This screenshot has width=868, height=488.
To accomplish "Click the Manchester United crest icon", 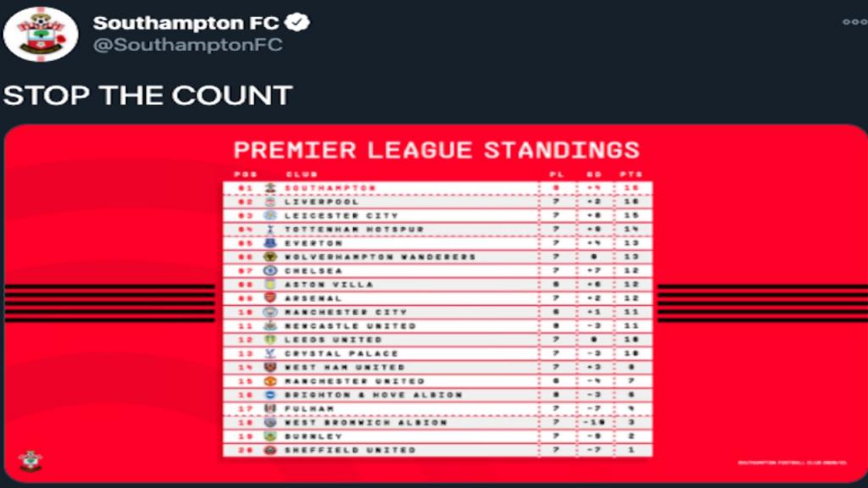I will [x=270, y=381].
